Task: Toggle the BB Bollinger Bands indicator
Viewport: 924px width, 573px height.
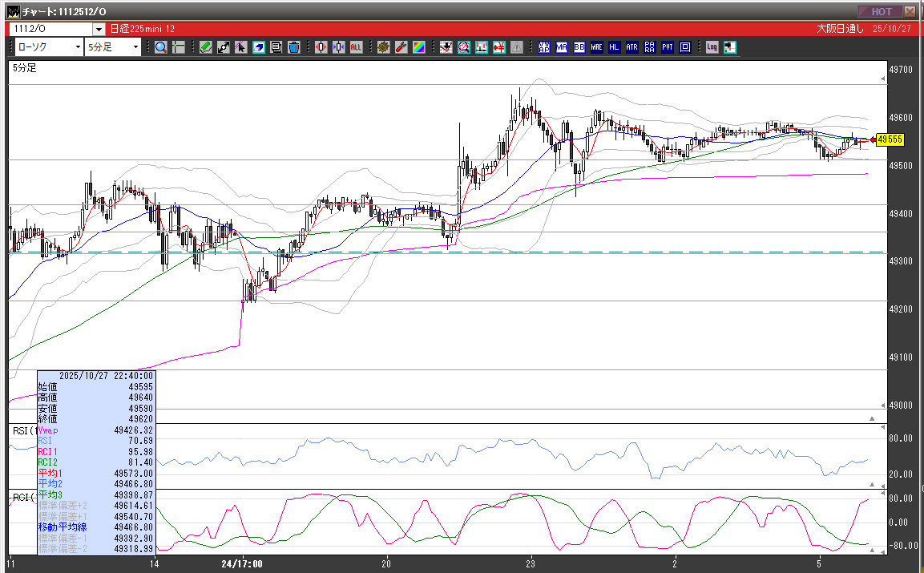Action: pyautogui.click(x=579, y=47)
